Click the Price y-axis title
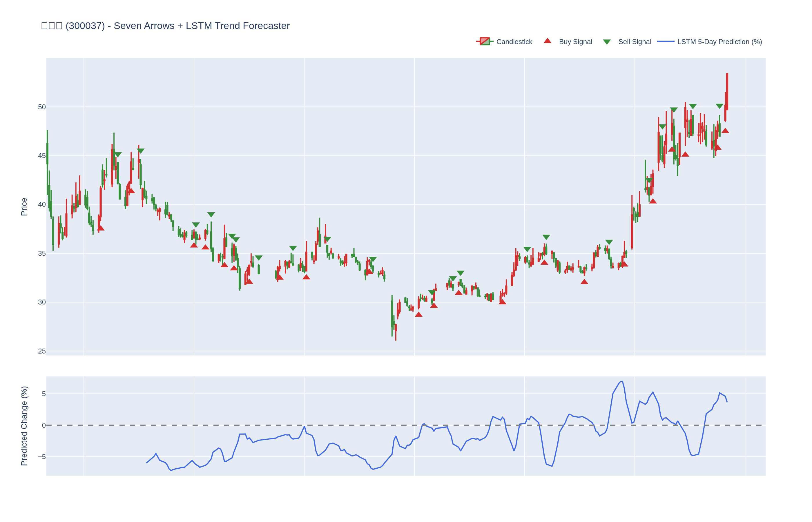812x522 pixels. pos(24,207)
